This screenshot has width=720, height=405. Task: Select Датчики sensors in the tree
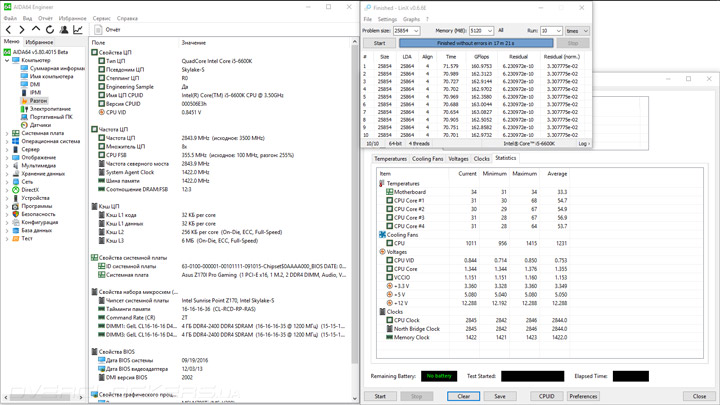coord(40,125)
